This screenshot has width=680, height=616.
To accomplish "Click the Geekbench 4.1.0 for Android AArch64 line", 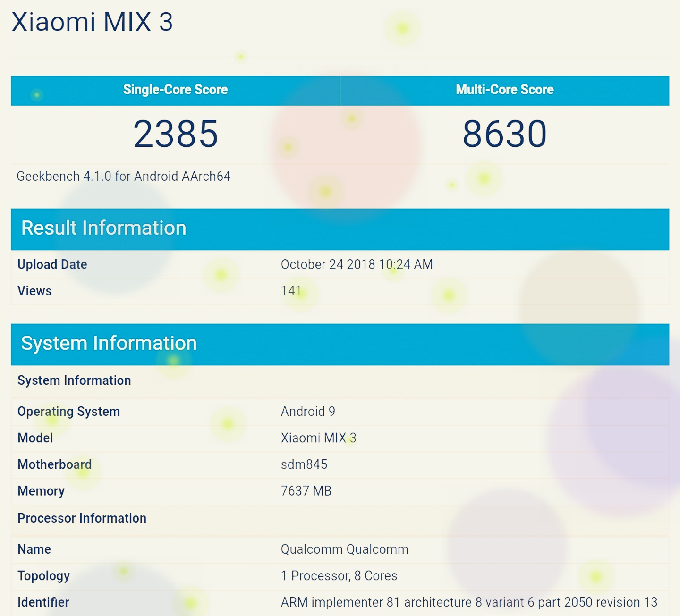I will 124,177.
